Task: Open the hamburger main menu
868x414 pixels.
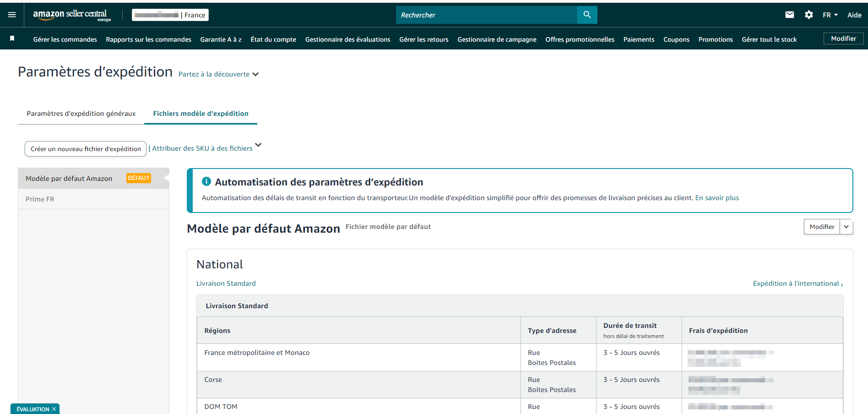Action: tap(12, 15)
